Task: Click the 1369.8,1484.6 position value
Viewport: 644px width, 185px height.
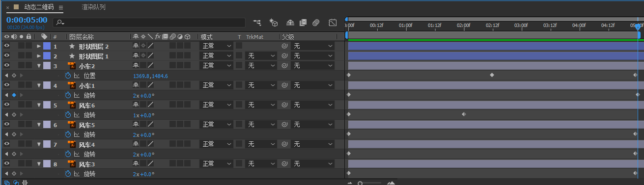Action: point(151,76)
